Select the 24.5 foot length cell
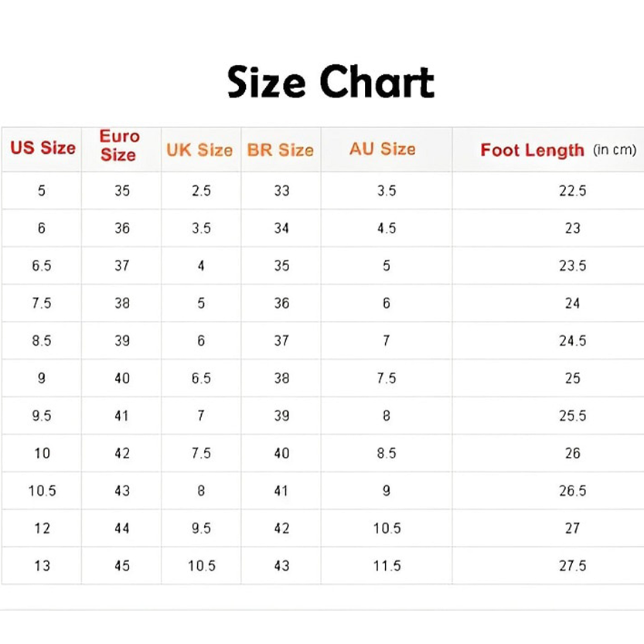This screenshot has width=644, height=644. (573, 340)
